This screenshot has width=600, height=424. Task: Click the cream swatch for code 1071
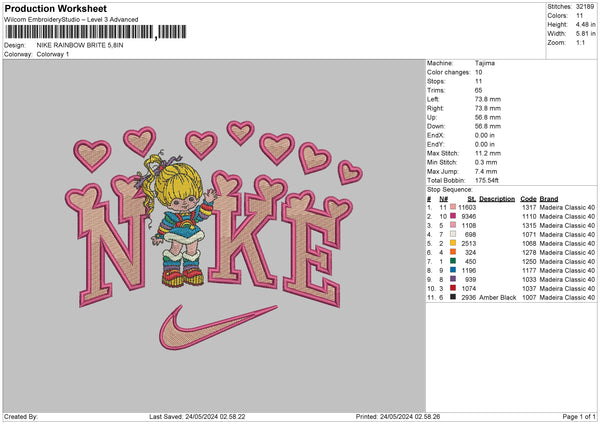click(453, 234)
